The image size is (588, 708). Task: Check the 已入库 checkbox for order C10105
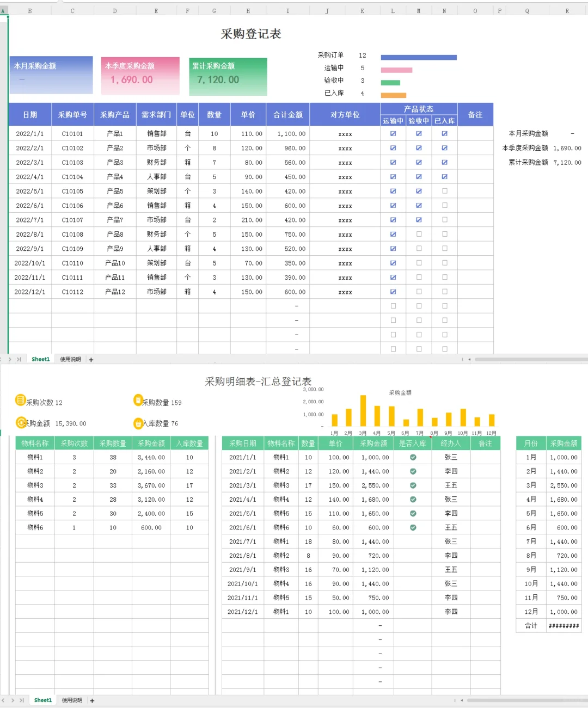tap(445, 191)
